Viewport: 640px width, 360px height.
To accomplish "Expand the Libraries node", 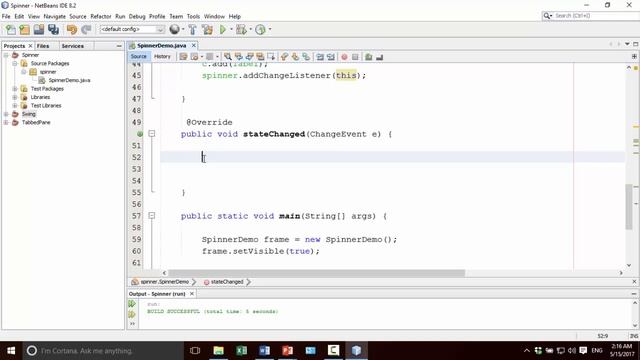I will coord(15,97).
